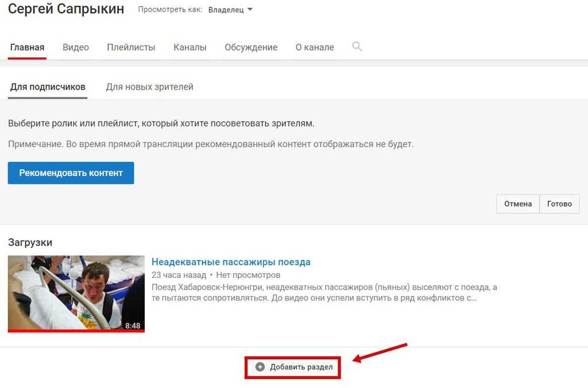
Task: Switch to Для новых зрителей sub-tab
Action: 150,87
